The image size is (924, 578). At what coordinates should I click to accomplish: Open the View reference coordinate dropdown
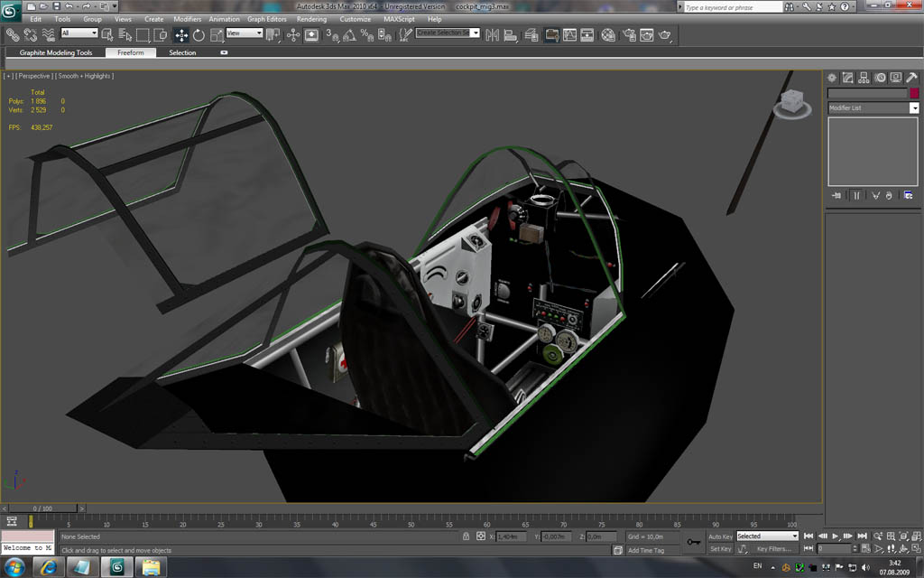click(x=245, y=33)
